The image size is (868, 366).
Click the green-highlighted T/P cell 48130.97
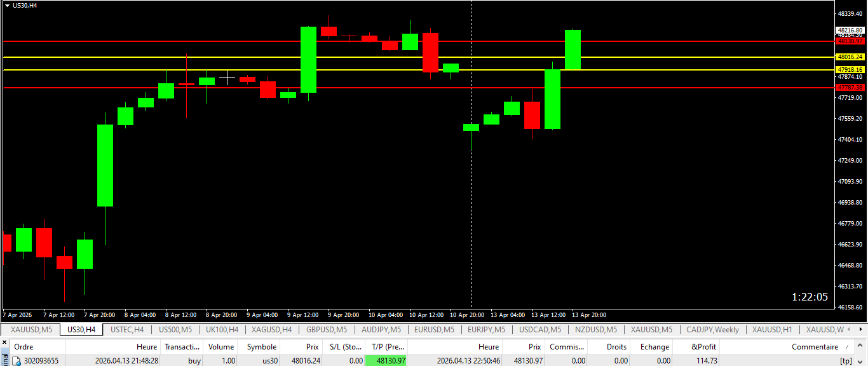click(x=386, y=361)
